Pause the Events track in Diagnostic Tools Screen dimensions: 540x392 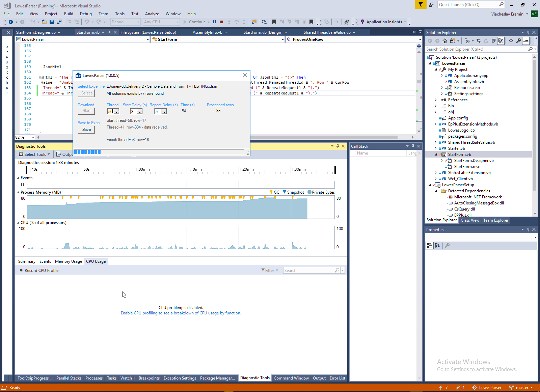pyautogui.click(x=23, y=185)
